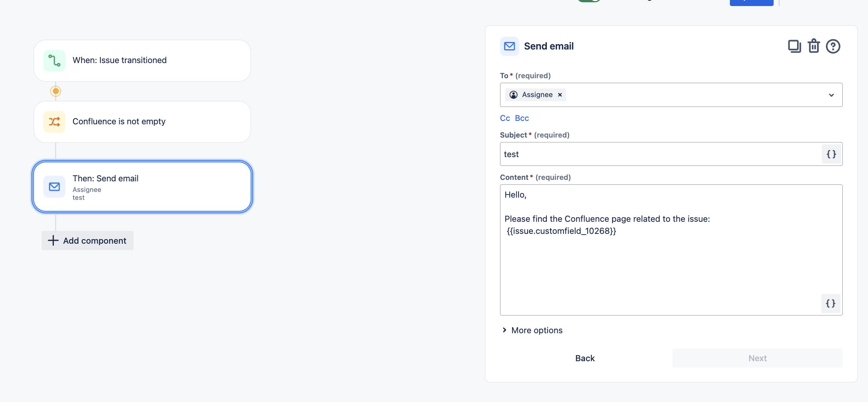The image size is (868, 402).
Task: Delete the Send email action
Action: point(814,46)
